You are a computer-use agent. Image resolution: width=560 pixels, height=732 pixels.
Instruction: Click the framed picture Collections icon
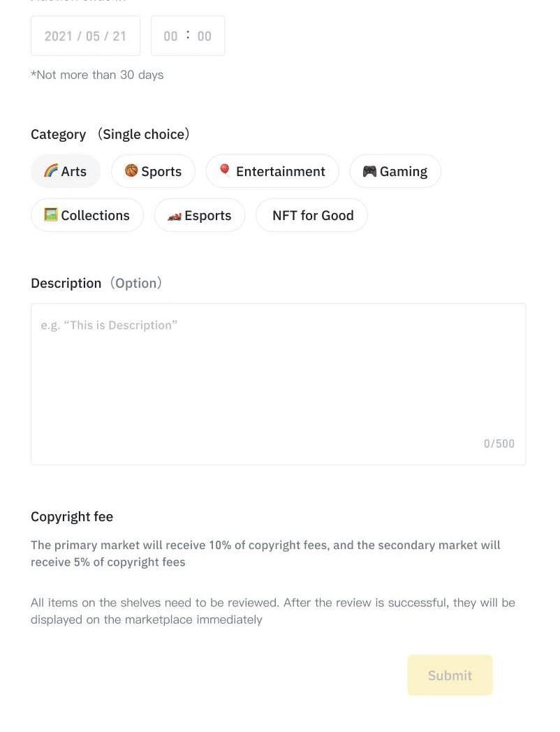click(51, 214)
